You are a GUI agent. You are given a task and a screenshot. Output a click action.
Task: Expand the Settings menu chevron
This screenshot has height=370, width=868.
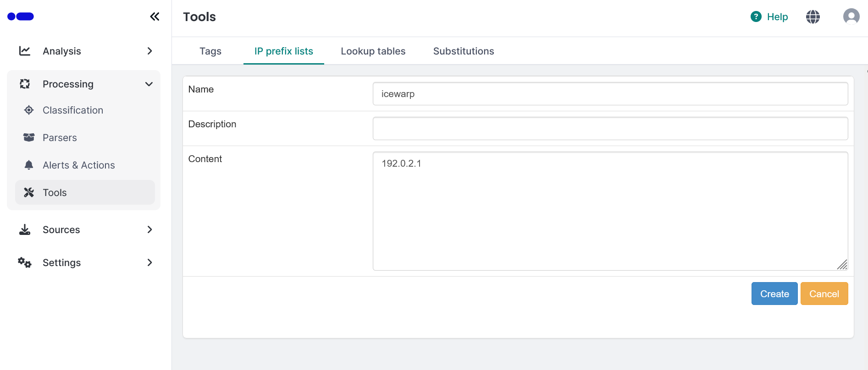click(x=149, y=262)
